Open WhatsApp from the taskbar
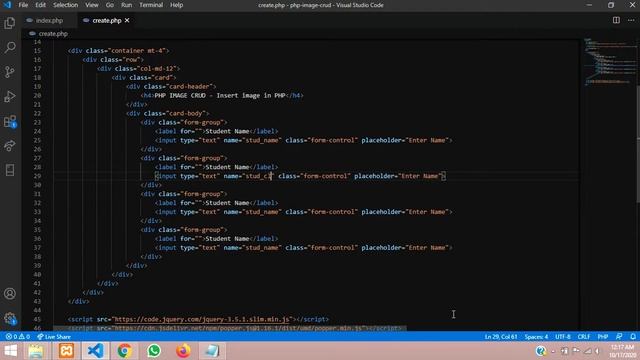 pos(154,351)
